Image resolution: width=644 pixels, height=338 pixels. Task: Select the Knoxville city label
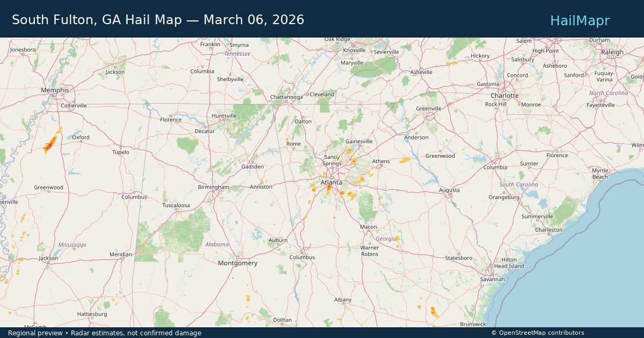[354, 50]
